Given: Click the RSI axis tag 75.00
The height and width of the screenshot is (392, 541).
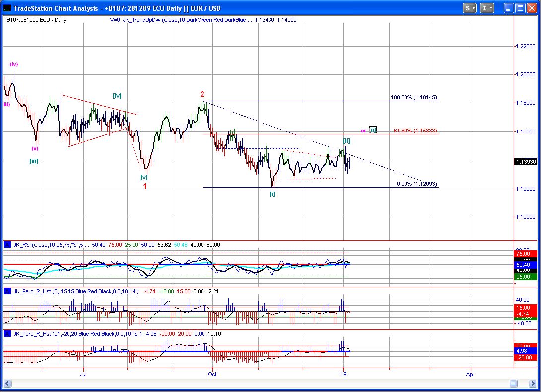Looking at the screenshot, I should click(x=526, y=254).
